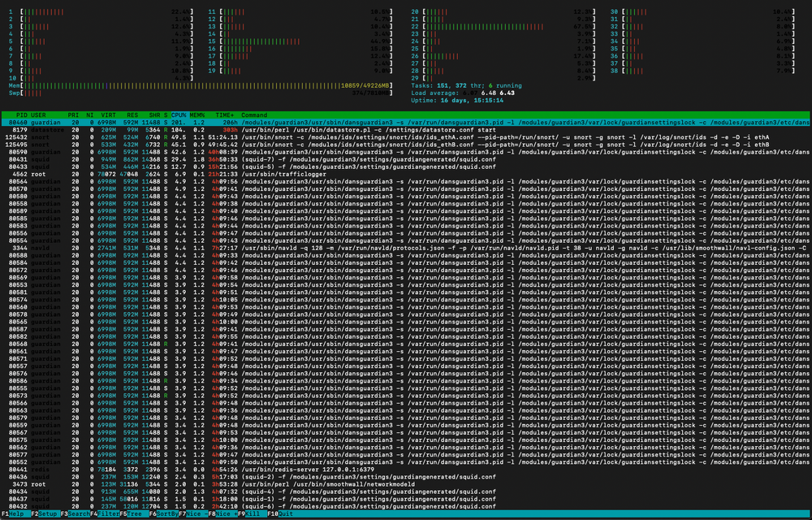Quit htop using F10 Quit
The image size is (812, 520).
pyautogui.click(x=280, y=513)
